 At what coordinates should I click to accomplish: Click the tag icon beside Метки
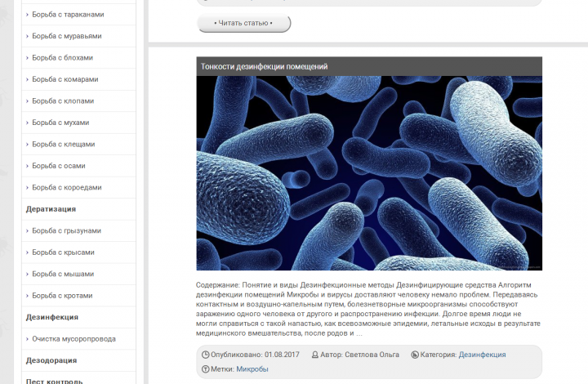(x=206, y=369)
